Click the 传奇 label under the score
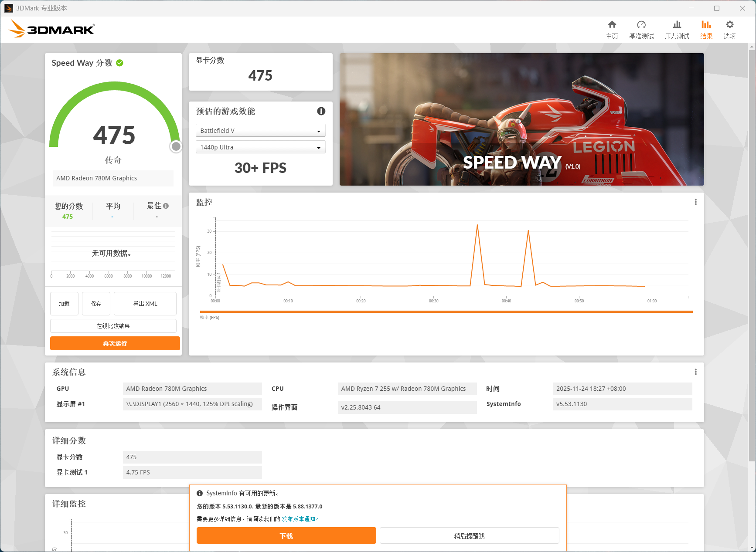 [x=113, y=160]
